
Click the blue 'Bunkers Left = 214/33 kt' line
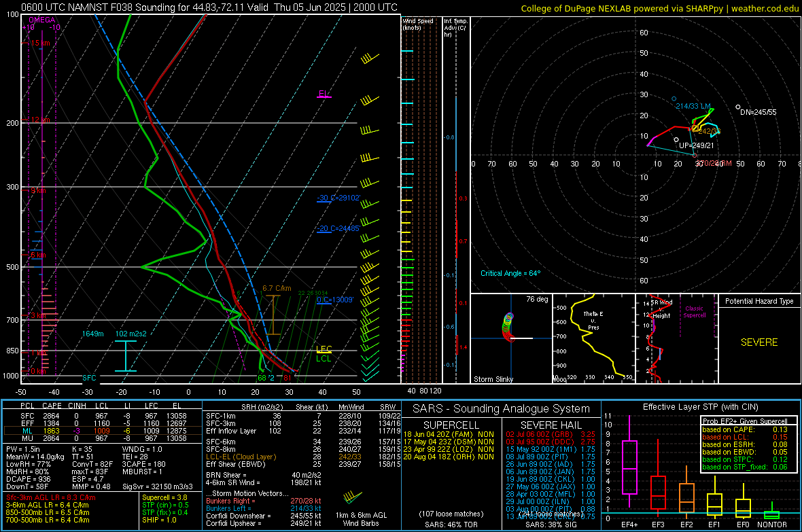point(264,508)
